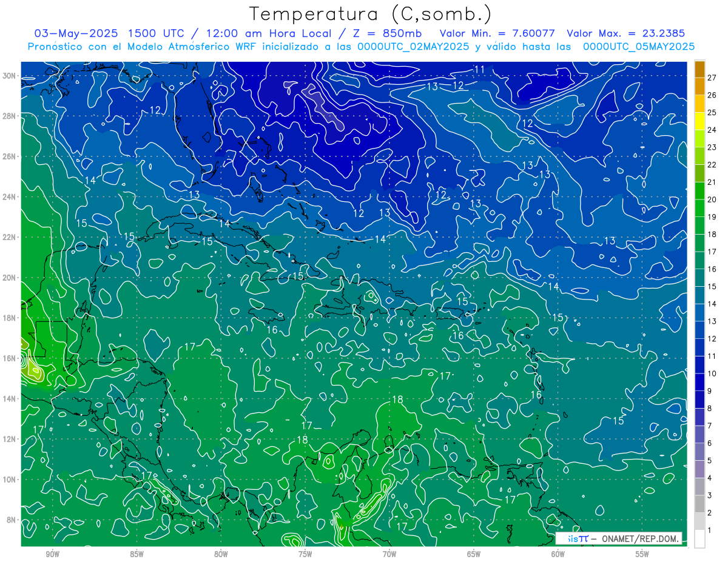Viewport: 728px width, 562px height.
Task: Click the 75W longitude axis label
Action: [305, 554]
